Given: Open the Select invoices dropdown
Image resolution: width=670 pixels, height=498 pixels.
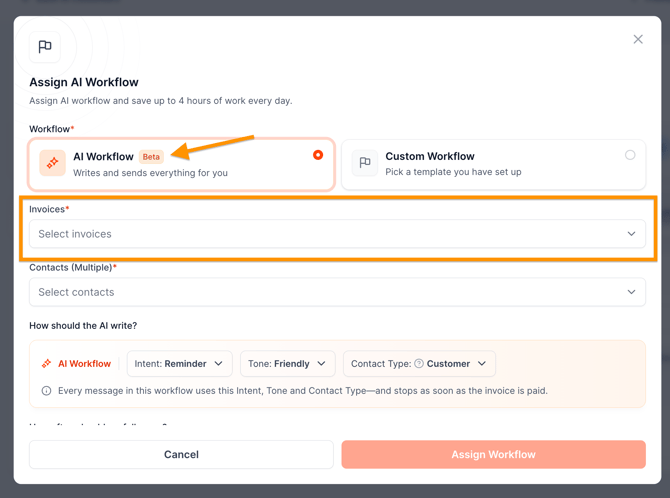Looking at the screenshot, I should tap(337, 234).
